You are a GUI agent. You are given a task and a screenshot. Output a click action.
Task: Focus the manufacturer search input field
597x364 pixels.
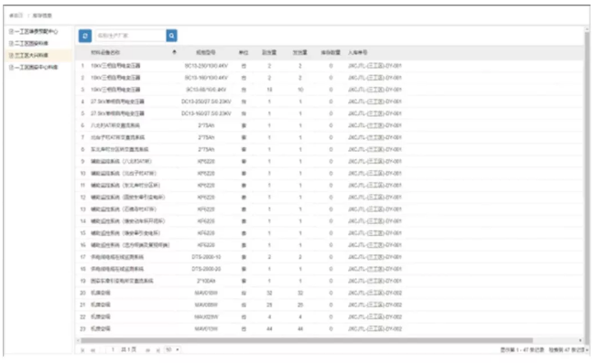131,36
